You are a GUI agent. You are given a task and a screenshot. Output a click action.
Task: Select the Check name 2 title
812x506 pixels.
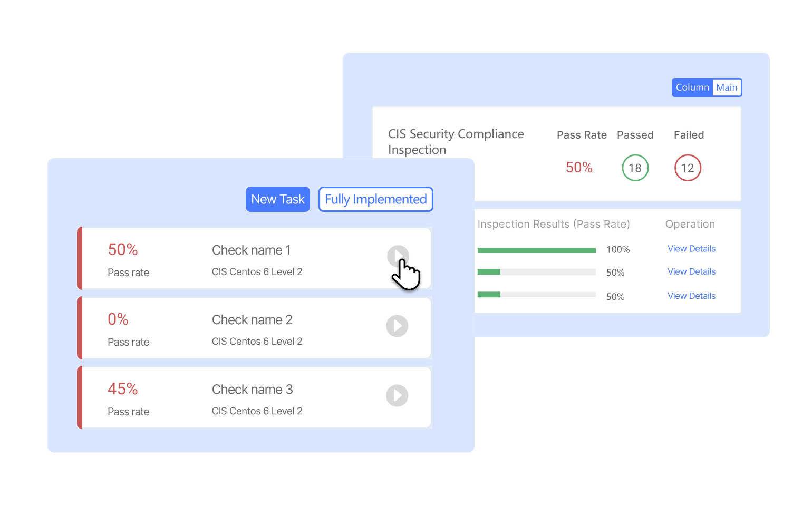click(x=252, y=320)
